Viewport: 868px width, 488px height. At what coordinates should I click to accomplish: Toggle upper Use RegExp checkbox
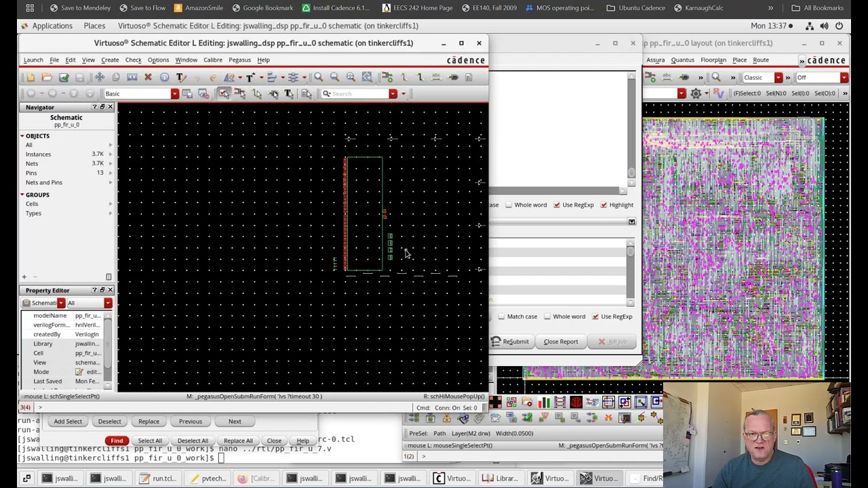pos(557,205)
